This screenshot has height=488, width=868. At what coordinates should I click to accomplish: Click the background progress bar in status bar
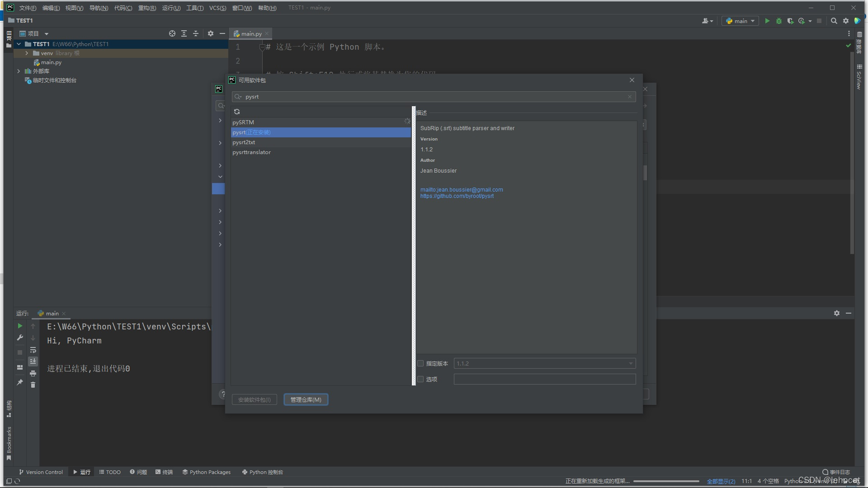(x=666, y=481)
